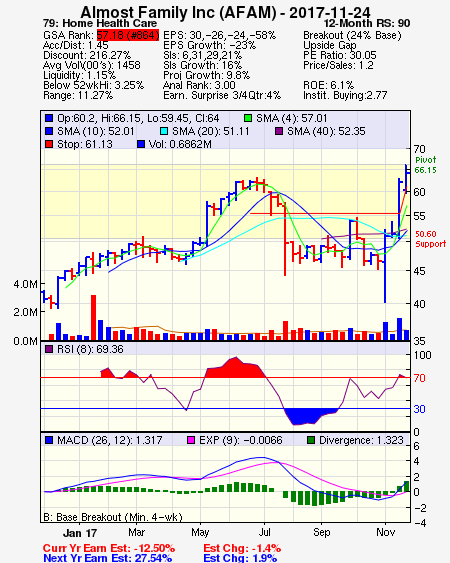Click the Upside Gap text
Screen dimensions: 450x563
tap(330, 45)
